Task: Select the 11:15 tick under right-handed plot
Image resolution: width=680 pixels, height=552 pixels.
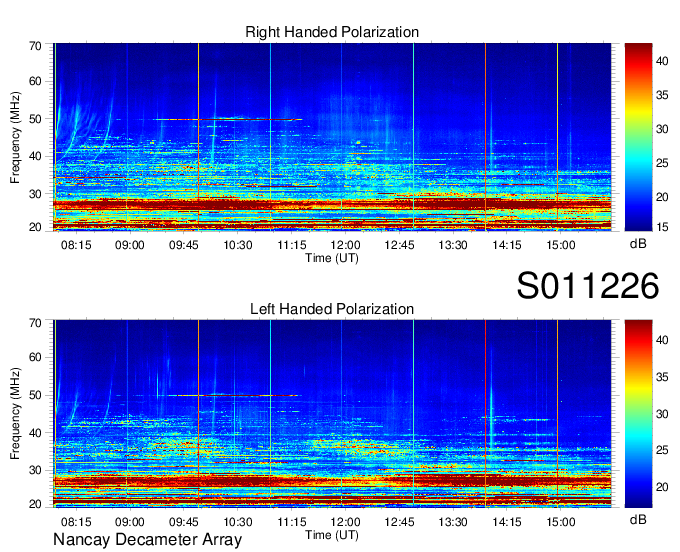Action: [x=291, y=245]
